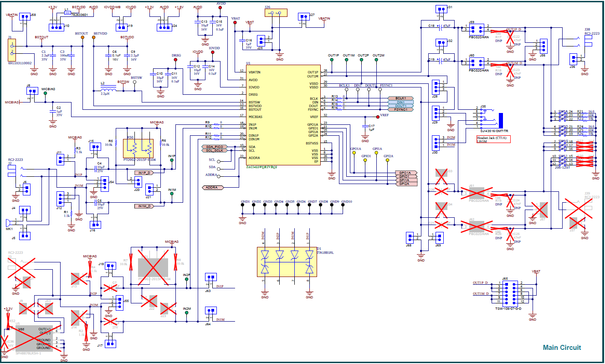Select the BCLK1 net port
This screenshot has width=605, height=364.
[x=400, y=98]
